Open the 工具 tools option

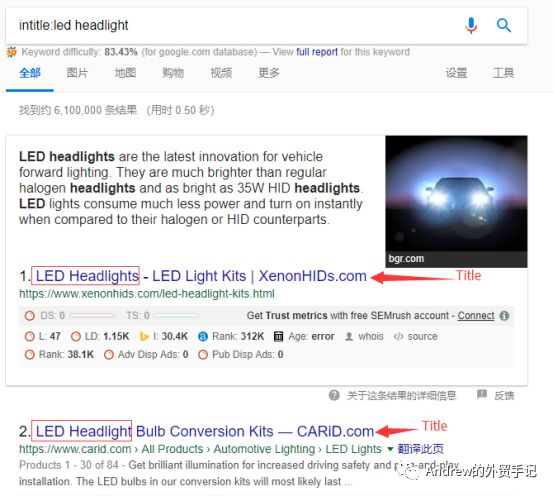503,73
